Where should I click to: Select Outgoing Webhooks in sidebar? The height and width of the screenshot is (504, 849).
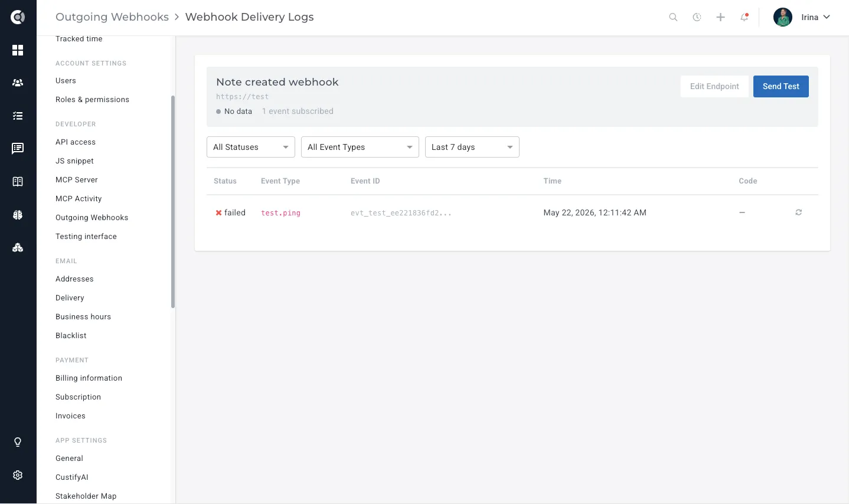(x=92, y=218)
